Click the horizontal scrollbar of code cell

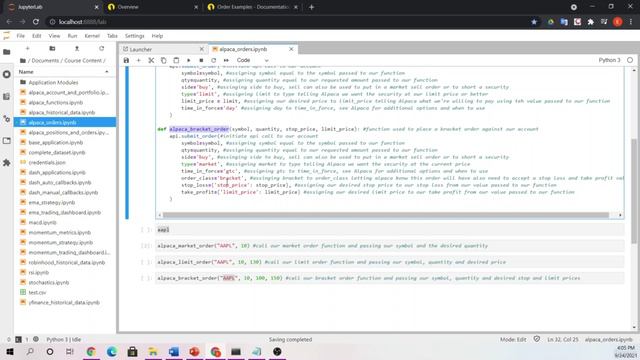pyautogui.click(x=386, y=215)
